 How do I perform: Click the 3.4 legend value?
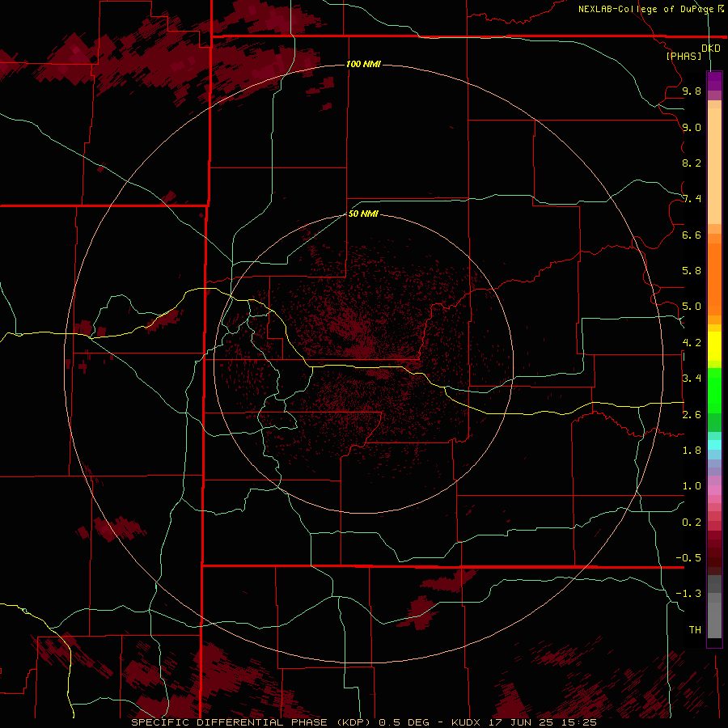click(x=692, y=379)
